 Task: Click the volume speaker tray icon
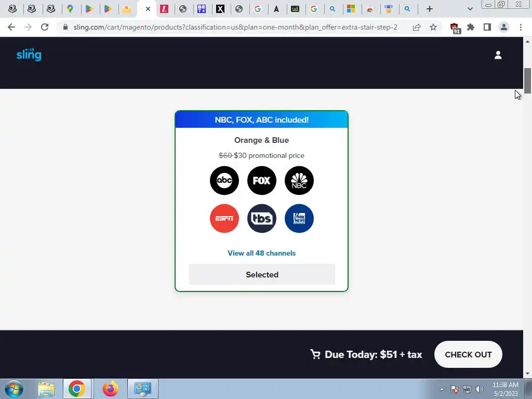coord(479,389)
